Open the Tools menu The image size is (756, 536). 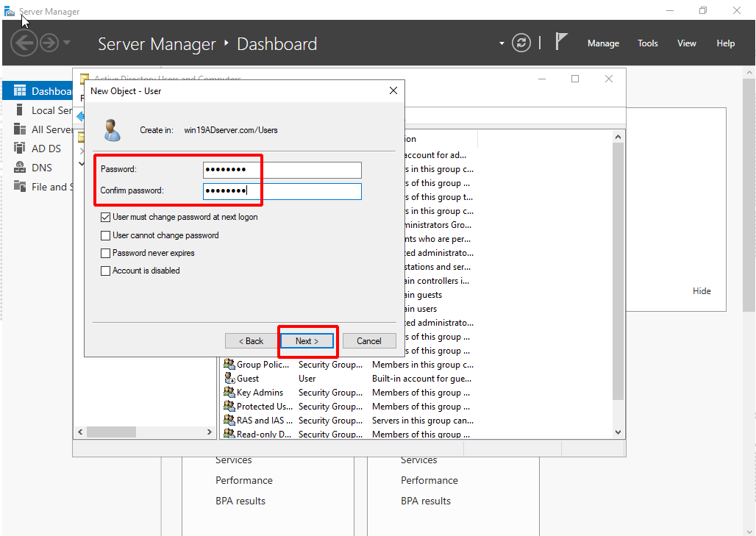pos(647,43)
